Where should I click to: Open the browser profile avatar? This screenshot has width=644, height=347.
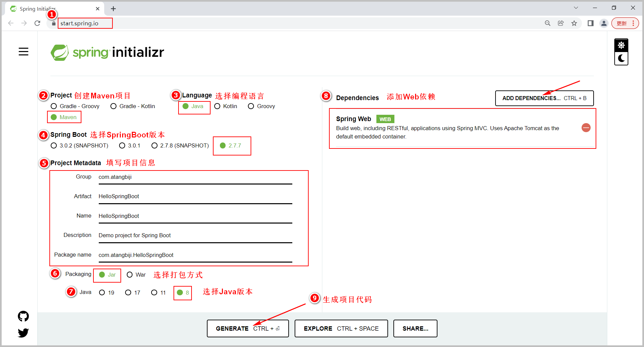[604, 23]
